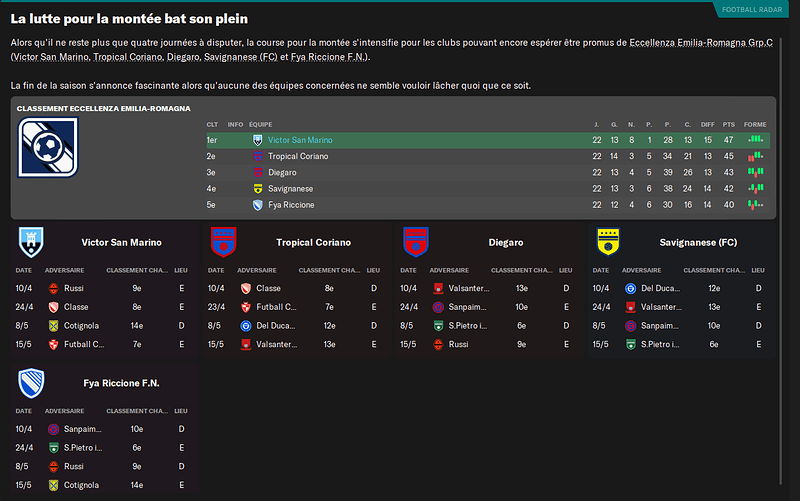Click Diegaro's large club crest
The height and width of the screenshot is (501, 800).
(416, 242)
